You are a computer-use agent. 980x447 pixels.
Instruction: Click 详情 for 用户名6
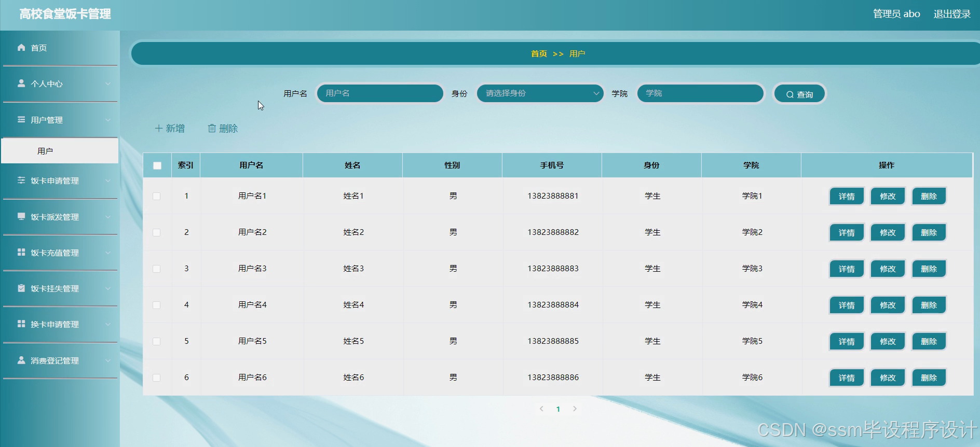tap(847, 378)
